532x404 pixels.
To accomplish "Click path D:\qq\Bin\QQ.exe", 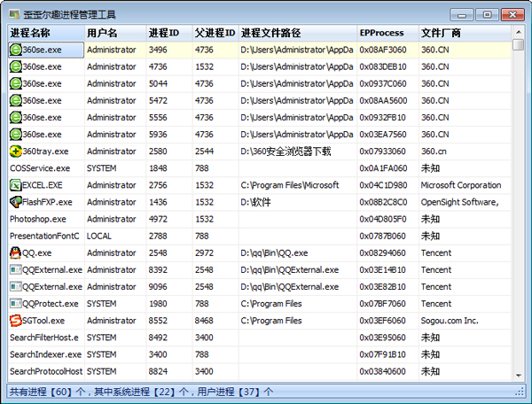I will (275, 253).
